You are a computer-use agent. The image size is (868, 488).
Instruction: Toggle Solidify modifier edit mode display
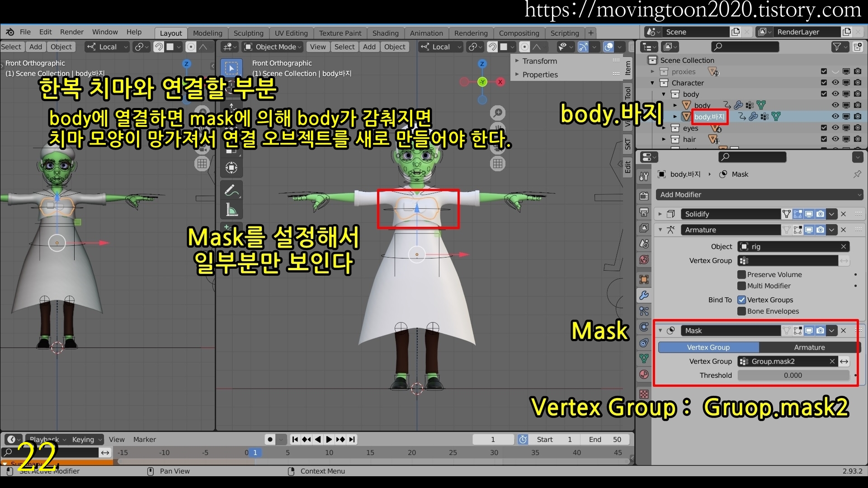(x=798, y=214)
